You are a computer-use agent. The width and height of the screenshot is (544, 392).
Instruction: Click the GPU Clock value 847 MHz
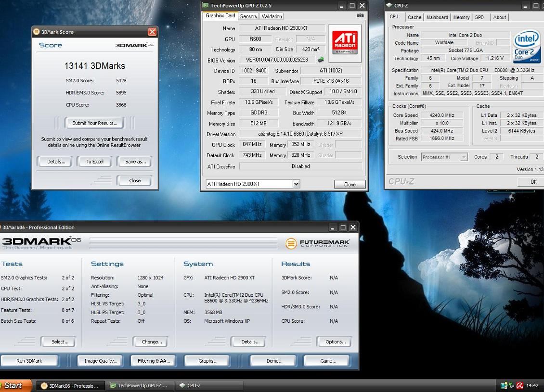(252, 144)
